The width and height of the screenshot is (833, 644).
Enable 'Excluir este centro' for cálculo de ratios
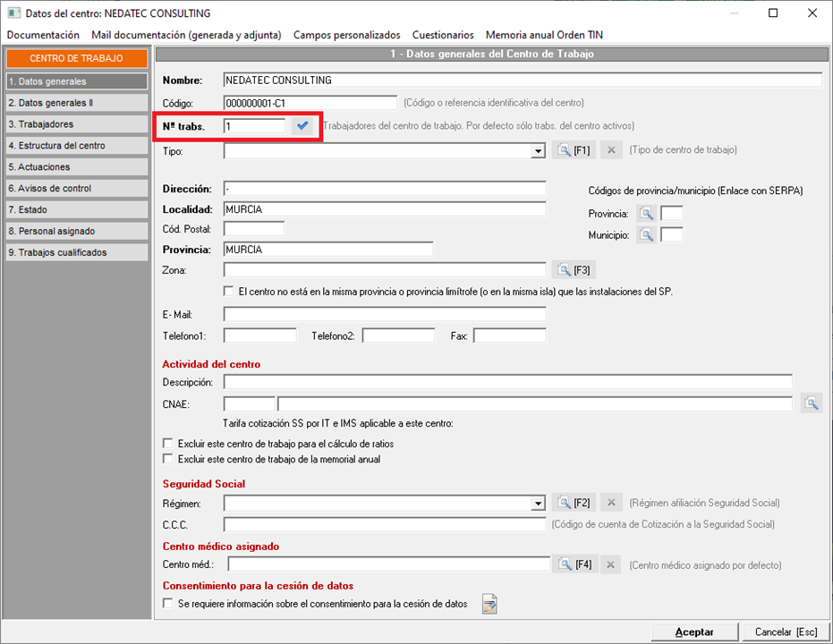click(167, 444)
